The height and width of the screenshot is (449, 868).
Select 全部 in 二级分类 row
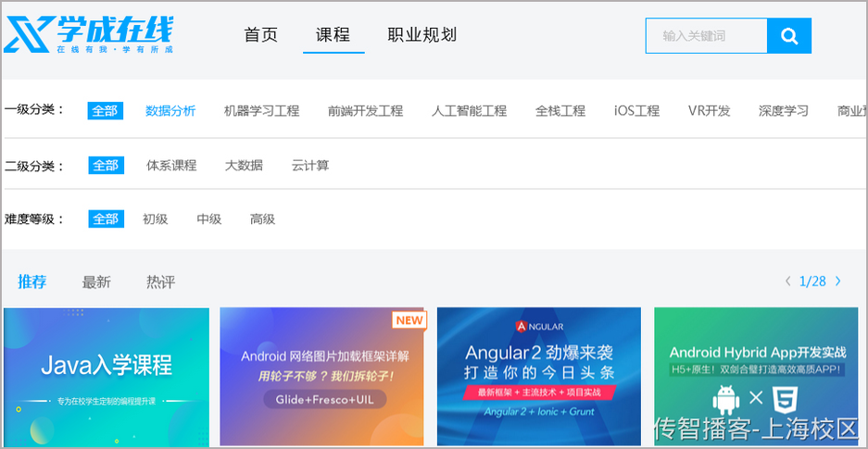(x=106, y=166)
